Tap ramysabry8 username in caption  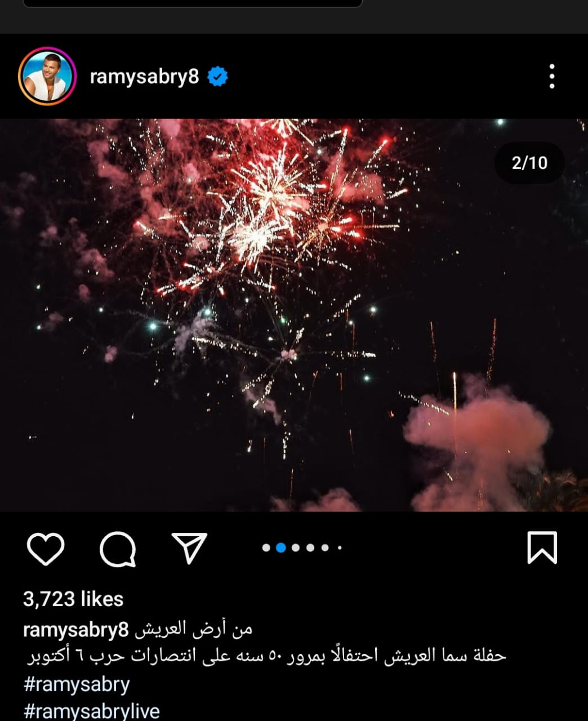pyautogui.click(x=76, y=629)
